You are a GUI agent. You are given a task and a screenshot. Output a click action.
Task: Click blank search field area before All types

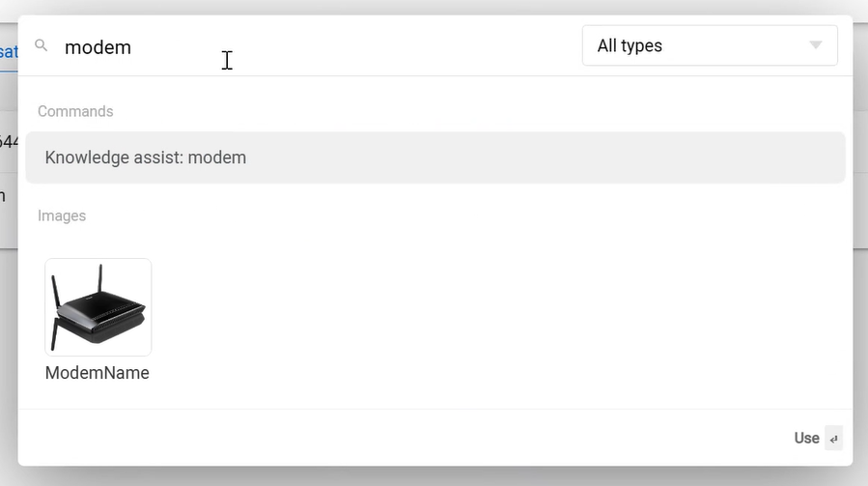387,47
